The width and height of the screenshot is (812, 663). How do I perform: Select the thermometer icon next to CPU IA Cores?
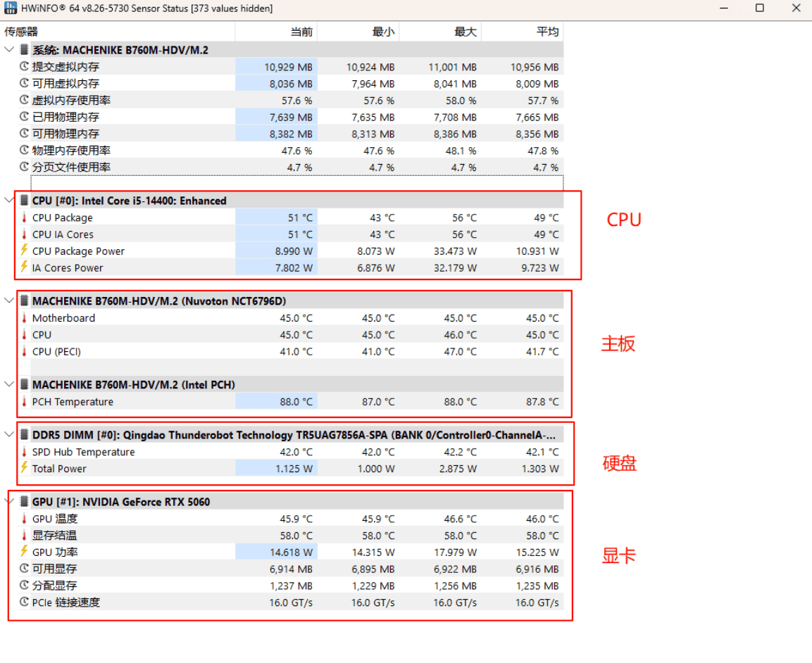24,234
